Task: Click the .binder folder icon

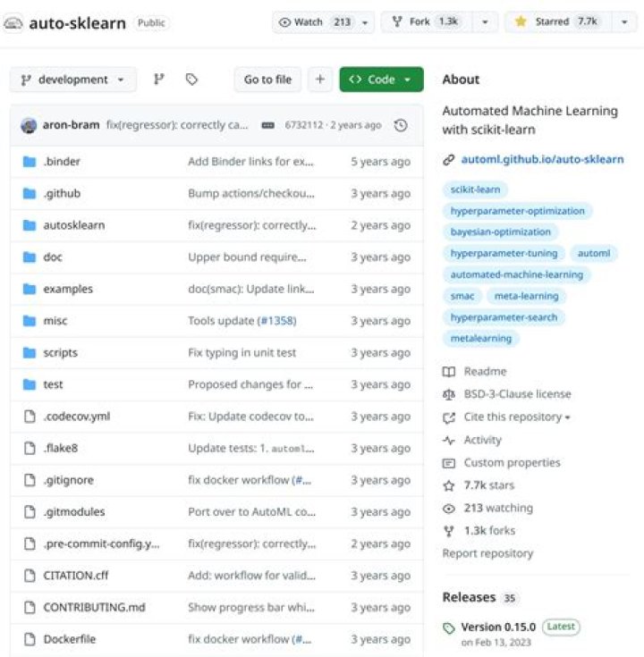Action: pos(30,161)
